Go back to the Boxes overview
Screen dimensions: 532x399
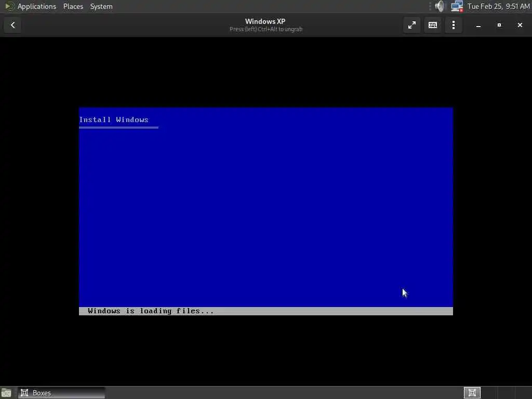coord(13,25)
